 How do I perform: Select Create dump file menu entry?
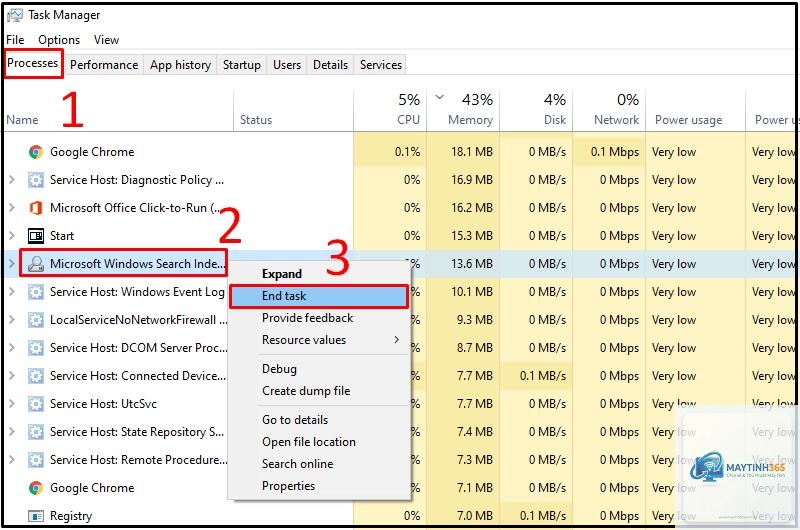pos(319,391)
